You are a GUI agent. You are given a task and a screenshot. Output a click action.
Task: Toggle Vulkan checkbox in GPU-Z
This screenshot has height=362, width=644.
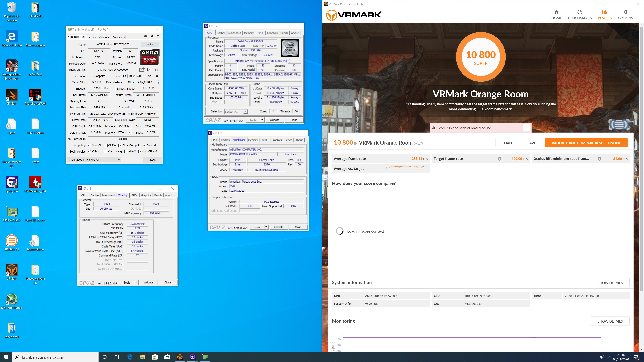90,151
